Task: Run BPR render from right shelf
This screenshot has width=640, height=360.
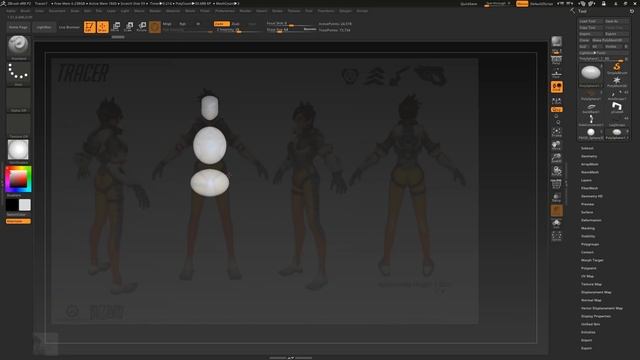Action: 557,41
